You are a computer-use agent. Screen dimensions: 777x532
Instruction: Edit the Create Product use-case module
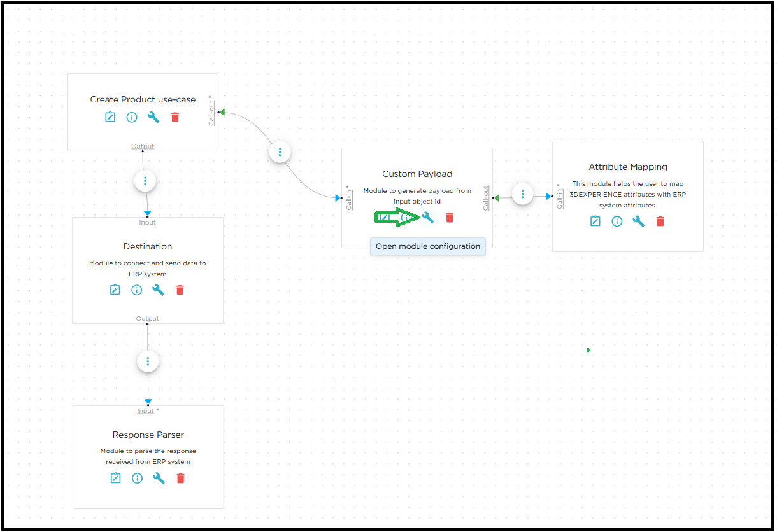pyautogui.click(x=110, y=117)
